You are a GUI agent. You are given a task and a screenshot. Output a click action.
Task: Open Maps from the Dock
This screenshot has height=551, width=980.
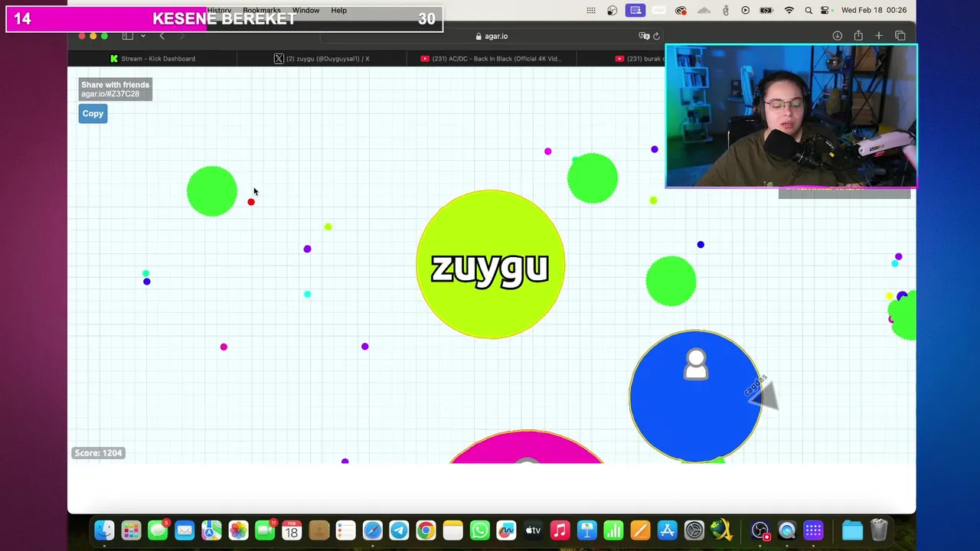211,530
